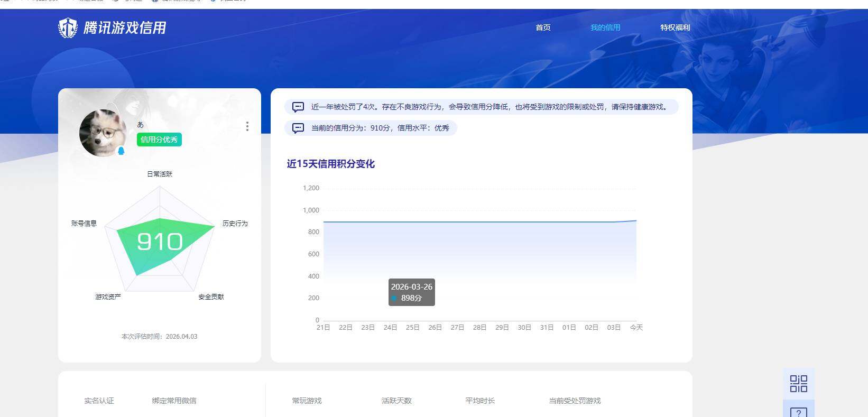Click the 26日 label on chart axis
Screen dimensions: 868x417
click(x=435, y=328)
